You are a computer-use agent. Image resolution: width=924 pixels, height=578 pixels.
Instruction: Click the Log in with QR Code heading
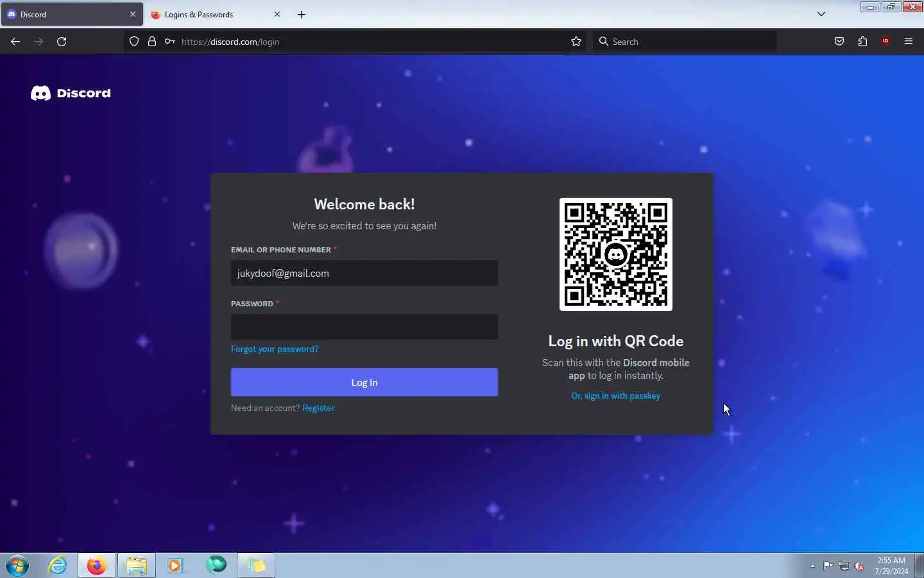(616, 341)
